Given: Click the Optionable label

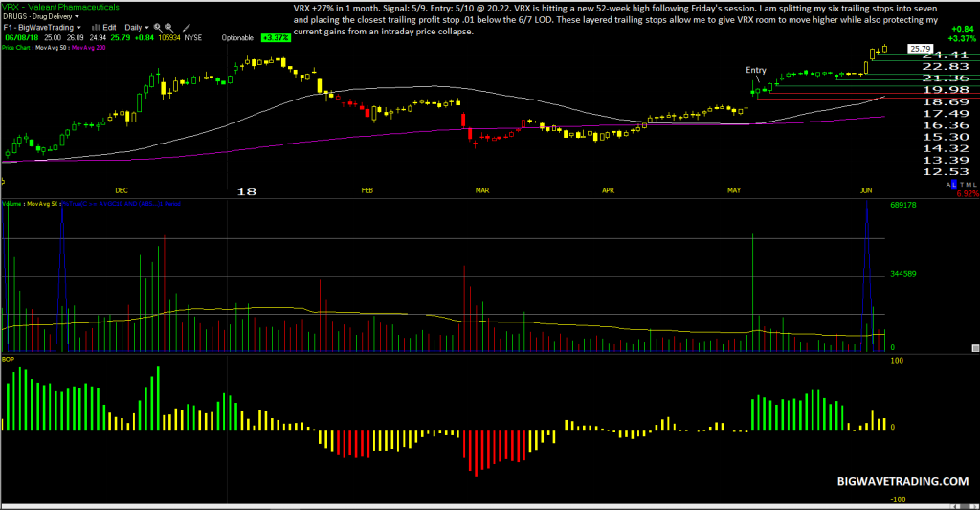Looking at the screenshot, I should (237, 38).
